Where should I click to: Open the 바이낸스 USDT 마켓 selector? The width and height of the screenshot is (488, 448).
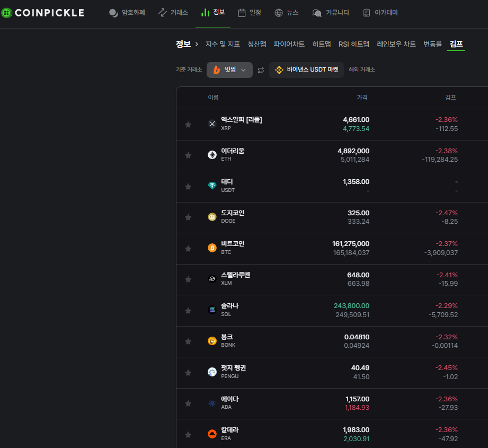click(306, 70)
